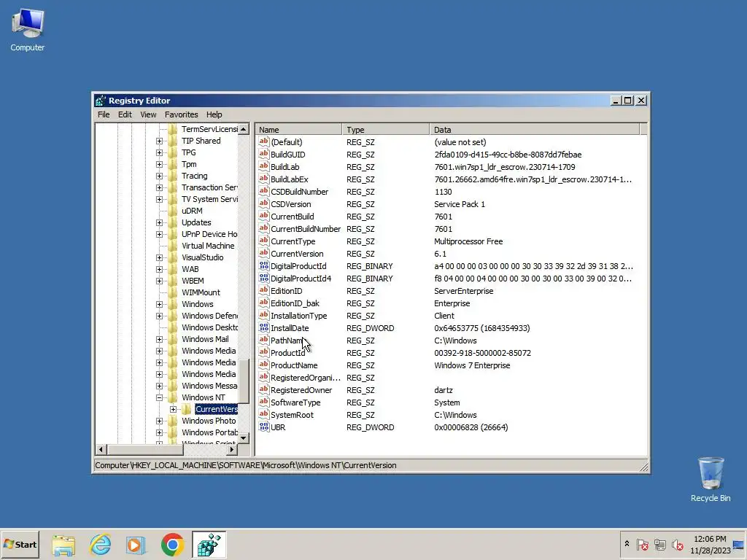Viewport: 747px width, 560px height.
Task: Expand the CurrentVersion subkey
Action: [173, 409]
